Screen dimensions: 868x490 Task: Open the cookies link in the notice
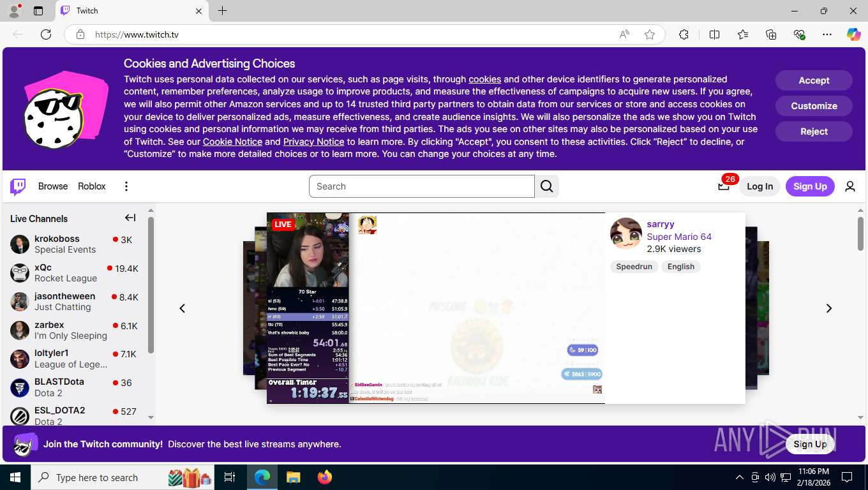(x=484, y=79)
